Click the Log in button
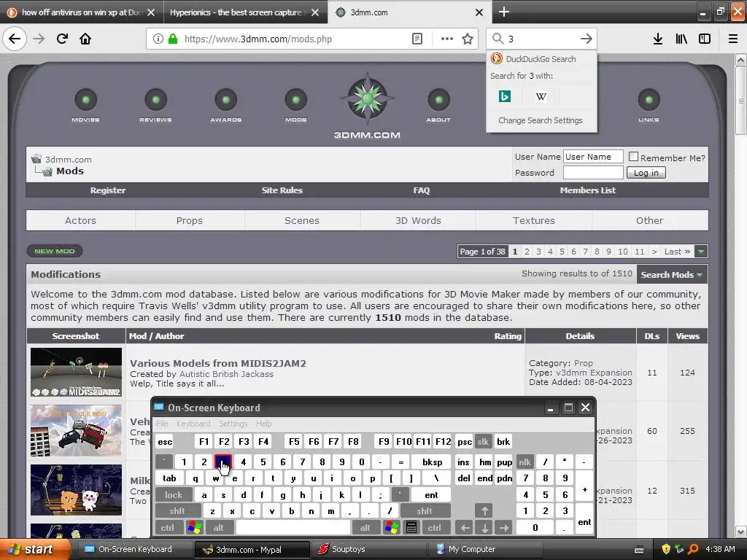This screenshot has height=560, width=747. tap(646, 173)
